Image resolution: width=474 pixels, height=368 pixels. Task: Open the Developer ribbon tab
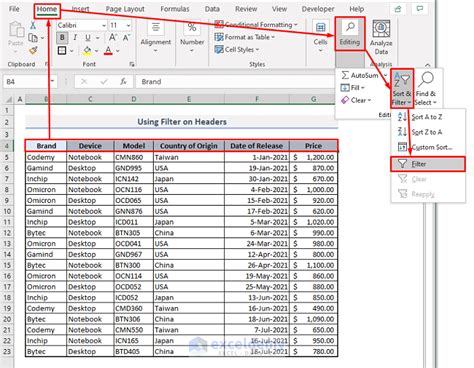pyautogui.click(x=318, y=9)
